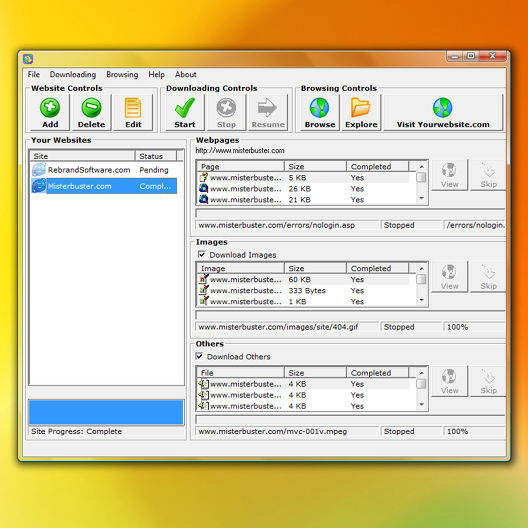Click the View button beside Webpages list
This screenshot has height=528, width=528.
click(450, 175)
